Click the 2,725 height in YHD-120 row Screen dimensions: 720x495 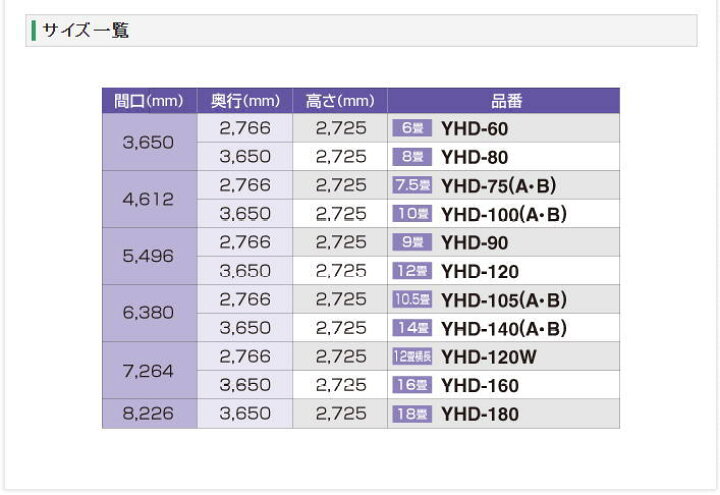pyautogui.click(x=341, y=271)
